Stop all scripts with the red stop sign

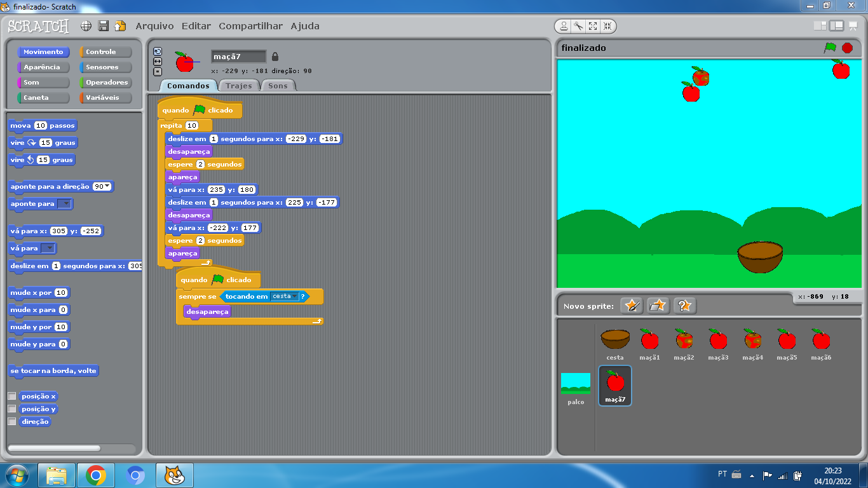pos(847,48)
